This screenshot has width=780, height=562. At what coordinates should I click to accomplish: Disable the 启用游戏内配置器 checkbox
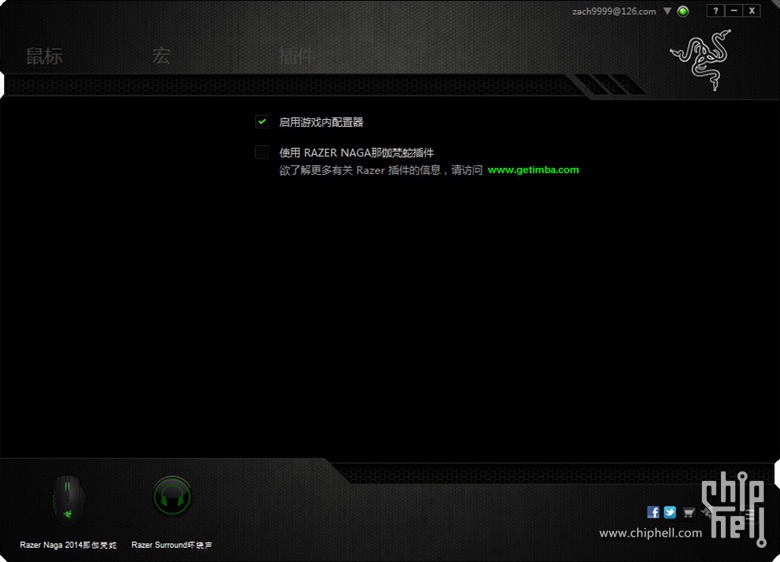coord(262,121)
